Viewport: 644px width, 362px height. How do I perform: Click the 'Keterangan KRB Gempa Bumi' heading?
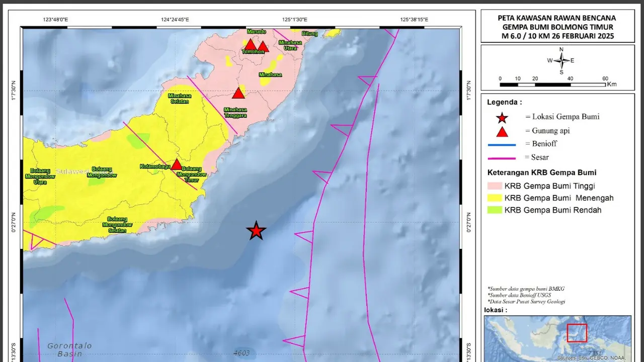(x=541, y=172)
